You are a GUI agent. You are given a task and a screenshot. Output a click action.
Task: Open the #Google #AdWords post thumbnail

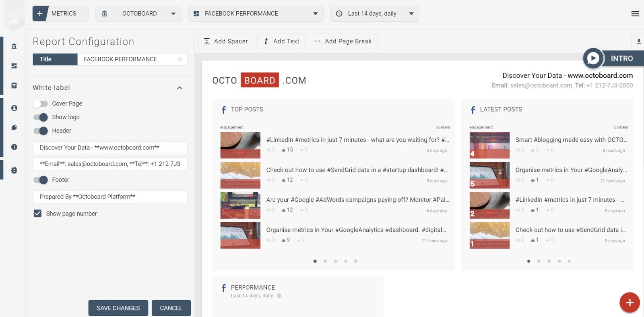pos(240,205)
